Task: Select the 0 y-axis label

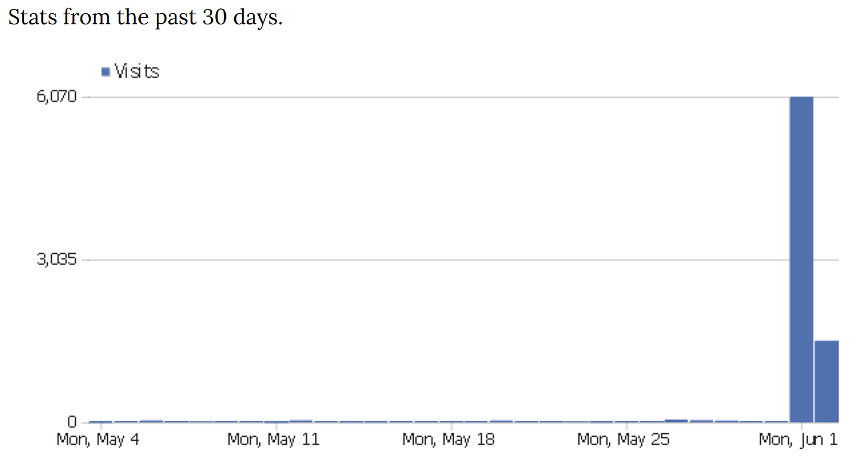Action: pyautogui.click(x=72, y=422)
